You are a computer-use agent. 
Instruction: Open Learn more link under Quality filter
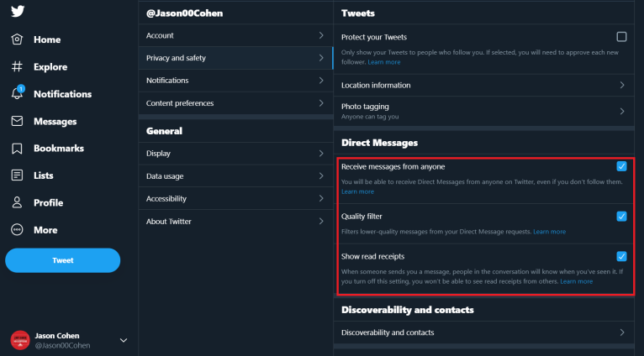click(x=549, y=232)
